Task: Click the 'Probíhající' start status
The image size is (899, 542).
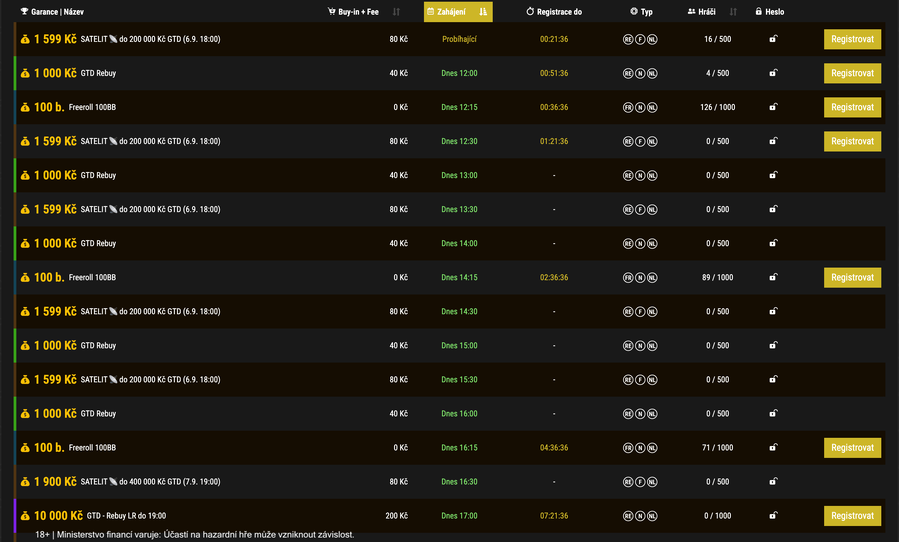Action: tap(459, 39)
